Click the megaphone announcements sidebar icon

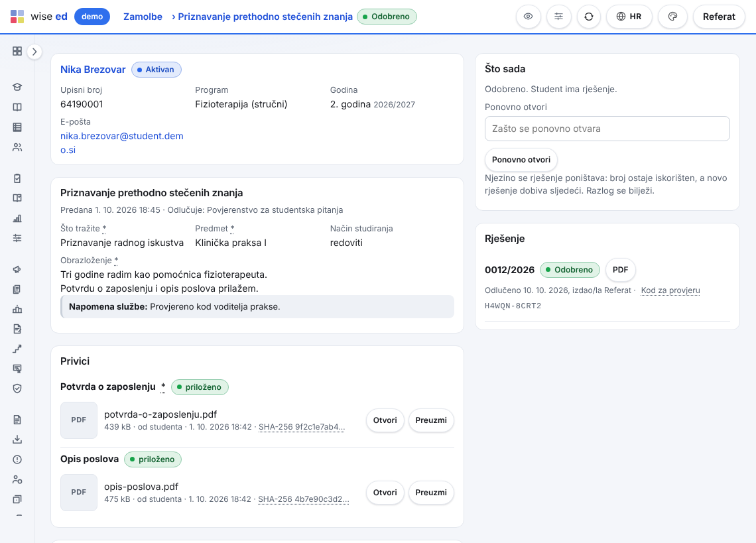click(17, 269)
